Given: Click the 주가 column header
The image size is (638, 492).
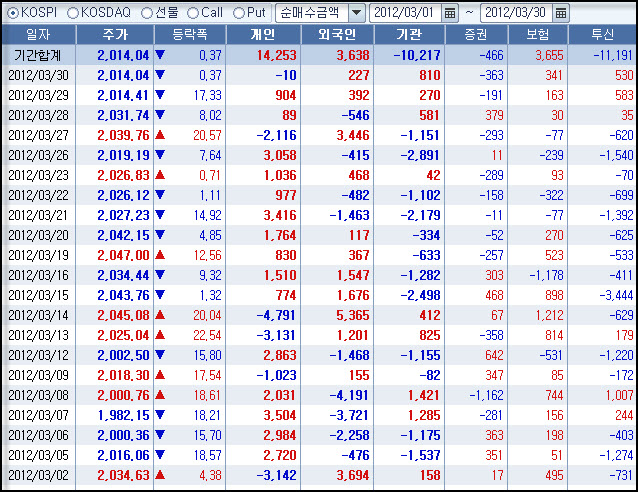Looking at the screenshot, I should click(115, 35).
